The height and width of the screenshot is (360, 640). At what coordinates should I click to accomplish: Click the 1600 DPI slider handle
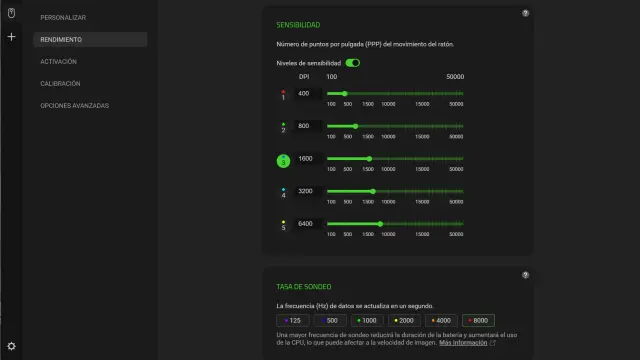pyautogui.click(x=369, y=159)
